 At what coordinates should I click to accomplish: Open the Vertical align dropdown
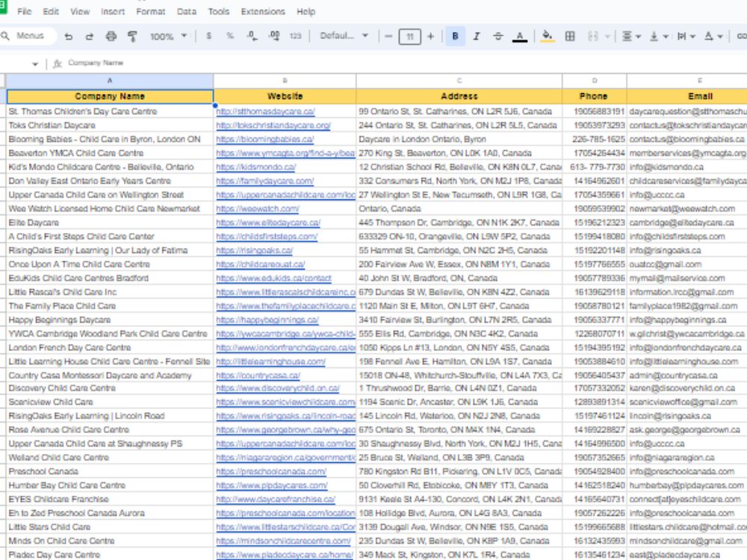[x=659, y=36]
